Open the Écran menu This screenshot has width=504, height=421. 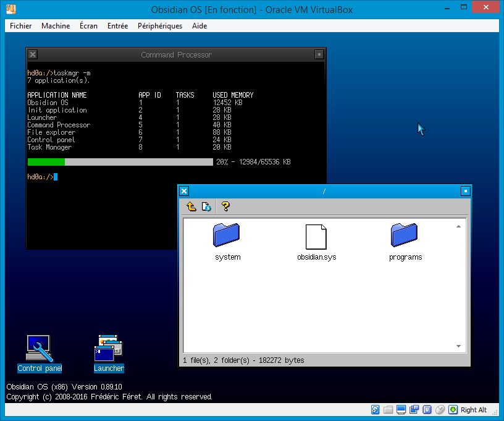point(88,26)
